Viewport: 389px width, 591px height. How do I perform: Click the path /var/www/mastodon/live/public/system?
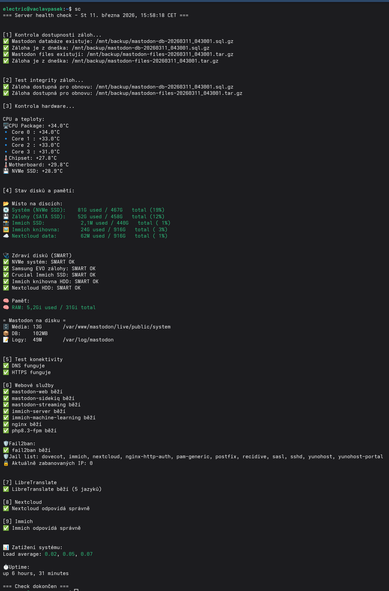click(117, 327)
